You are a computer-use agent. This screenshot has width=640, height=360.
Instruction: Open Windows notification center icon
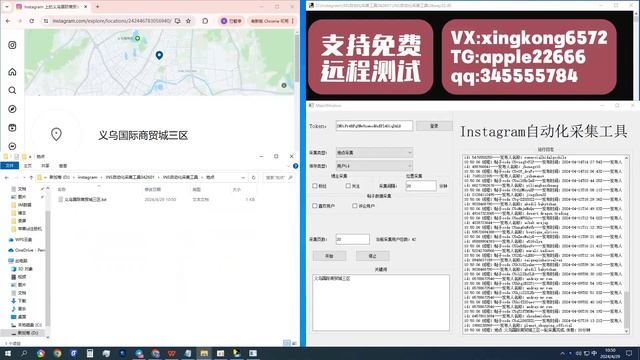[x=629, y=353]
